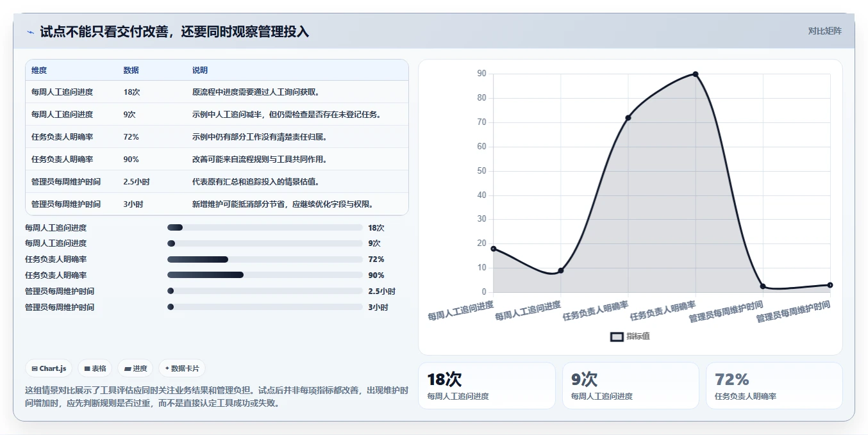868x435 pixels.
Task: Select the Chart.js chip
Action: point(49,368)
